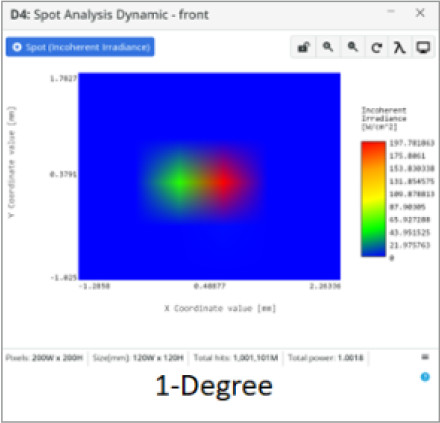Click the green spot in the irradiance plot

click(179, 182)
